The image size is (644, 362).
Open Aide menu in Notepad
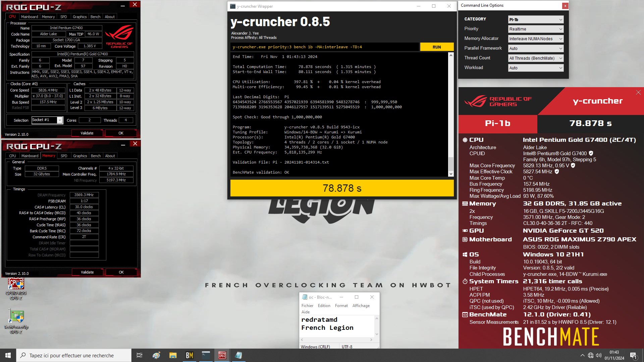[306, 312]
